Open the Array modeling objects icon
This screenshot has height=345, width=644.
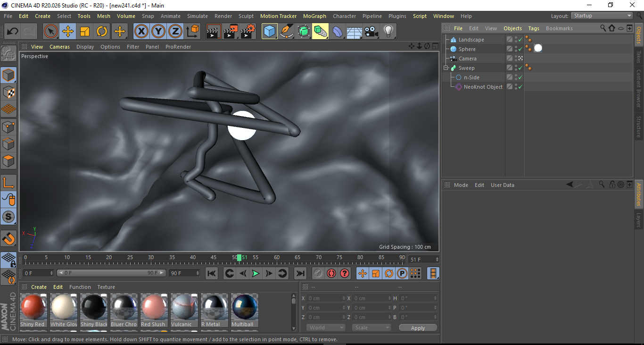[321, 32]
